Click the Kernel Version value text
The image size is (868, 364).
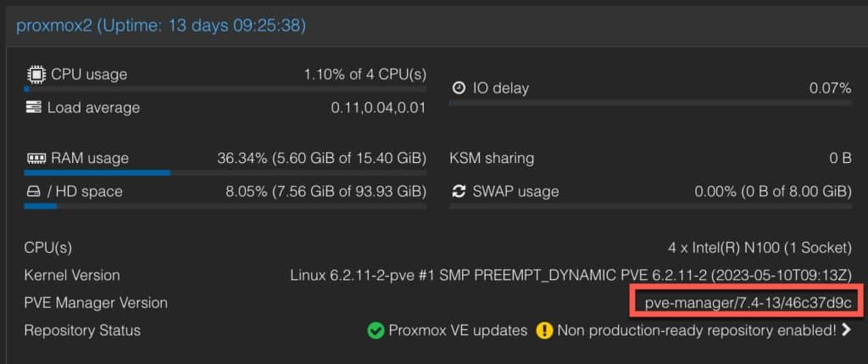click(570, 276)
